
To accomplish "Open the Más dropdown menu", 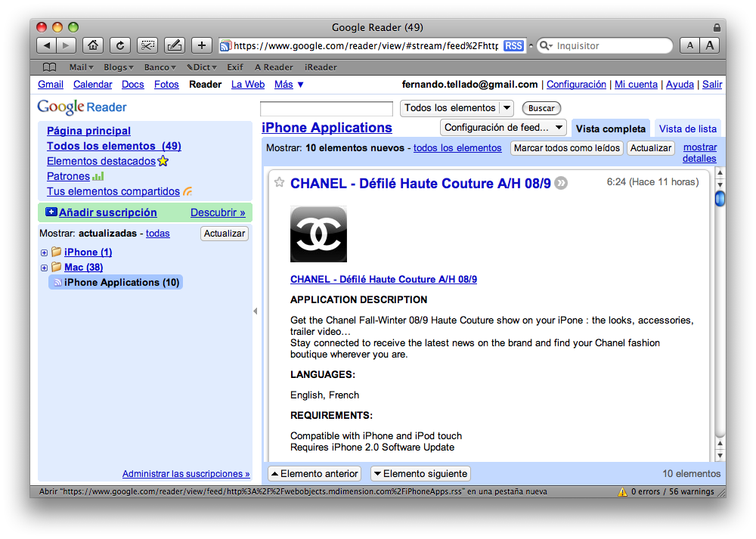I will pos(289,85).
